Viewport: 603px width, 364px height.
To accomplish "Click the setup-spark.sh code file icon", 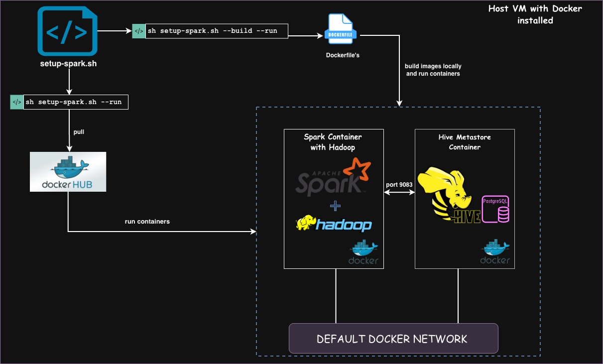I will [67, 31].
